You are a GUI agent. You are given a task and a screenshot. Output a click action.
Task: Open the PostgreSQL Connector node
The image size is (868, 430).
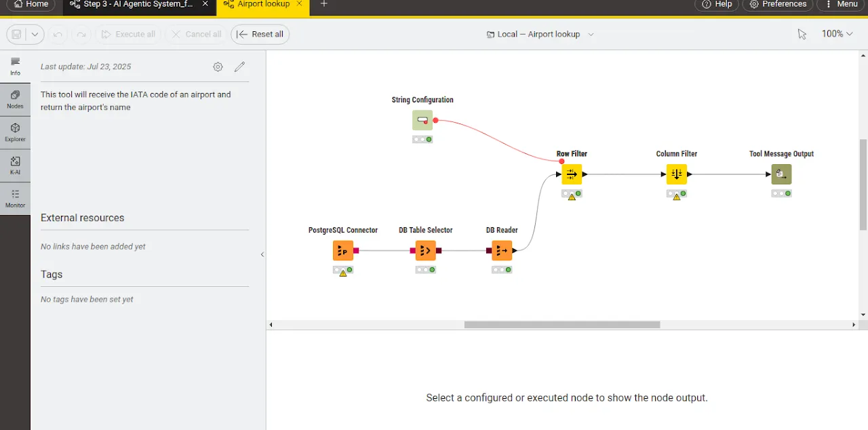pos(343,250)
